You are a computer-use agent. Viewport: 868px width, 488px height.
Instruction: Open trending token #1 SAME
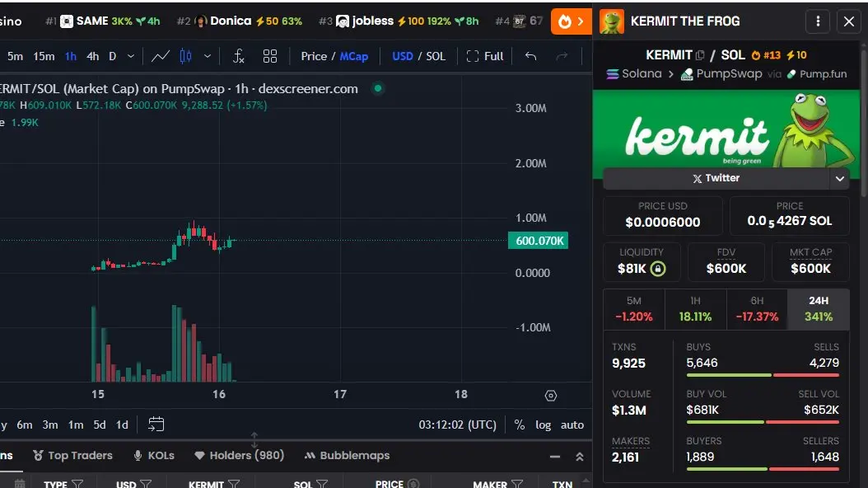[x=102, y=21]
